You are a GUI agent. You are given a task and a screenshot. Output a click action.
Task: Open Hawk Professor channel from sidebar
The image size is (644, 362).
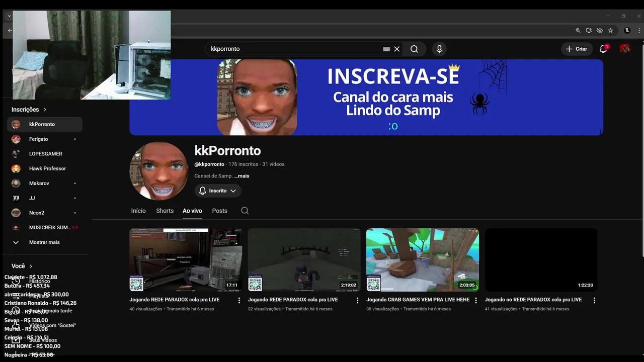[45, 168]
